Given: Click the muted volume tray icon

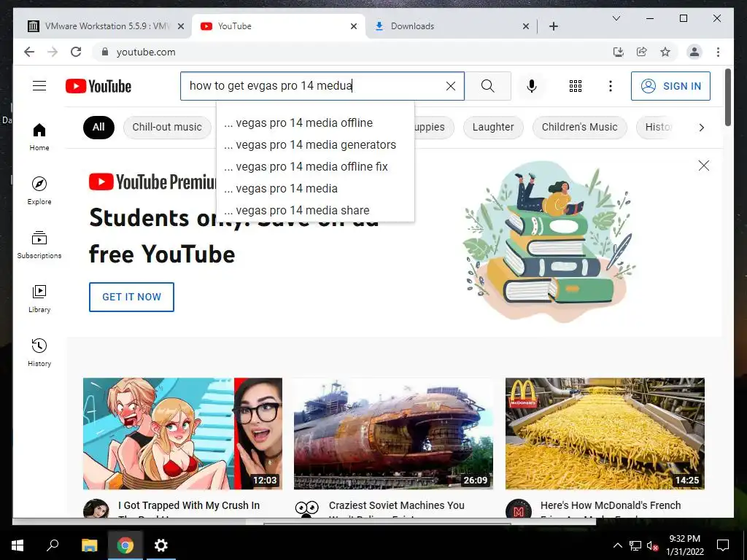Looking at the screenshot, I should 653,545.
